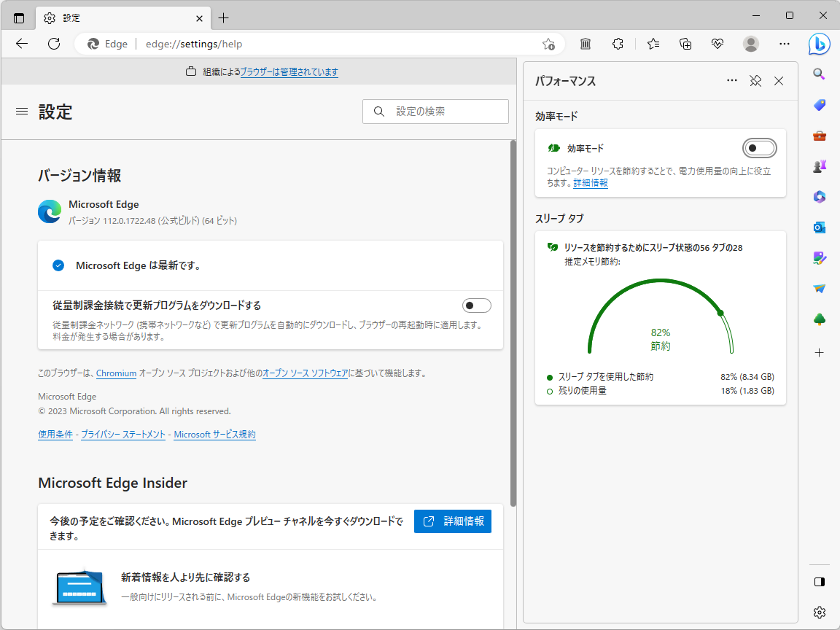The width and height of the screenshot is (840, 630).
Task: Open a new browser tab
Action: (x=223, y=17)
